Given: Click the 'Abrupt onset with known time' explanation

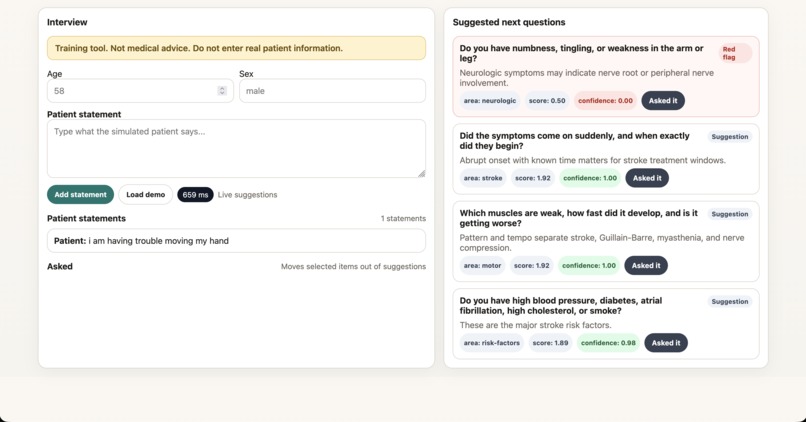Looking at the screenshot, I should click(x=592, y=160).
